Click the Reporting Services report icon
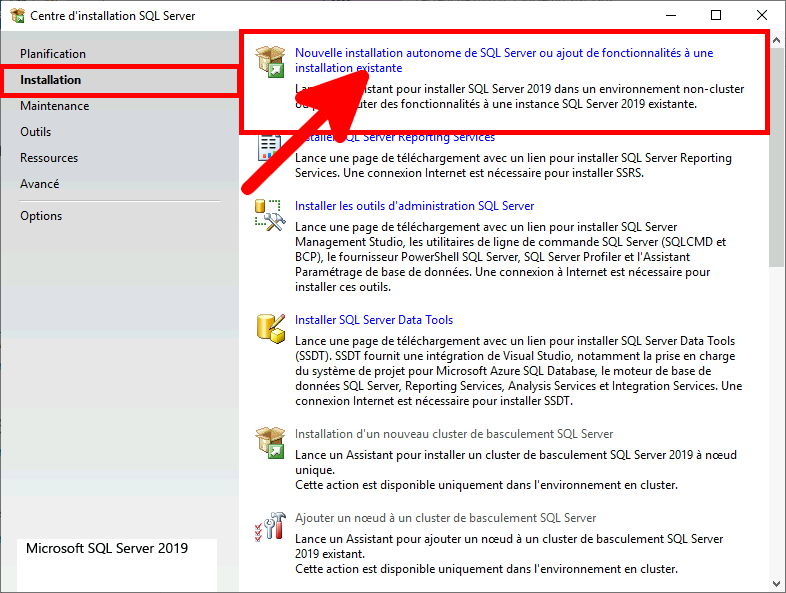 (x=269, y=148)
